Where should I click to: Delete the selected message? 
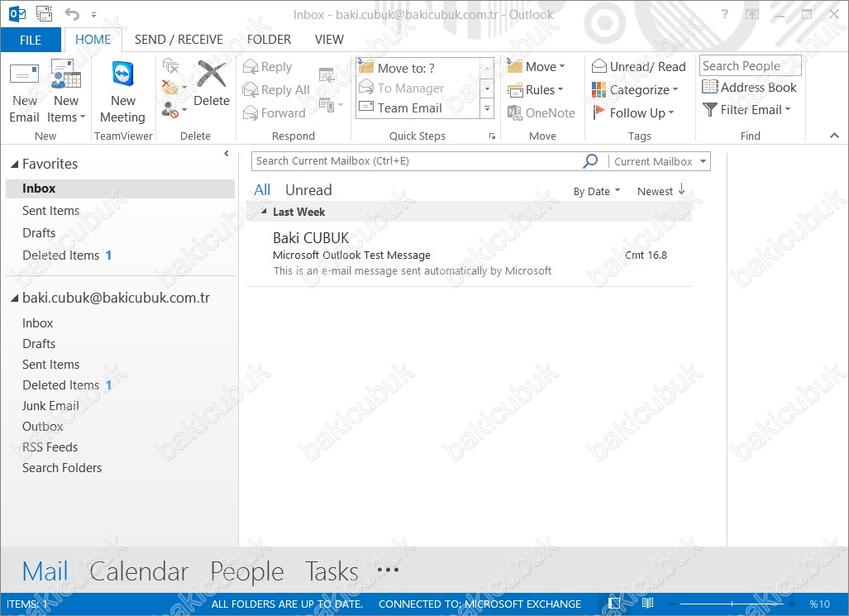point(212,84)
